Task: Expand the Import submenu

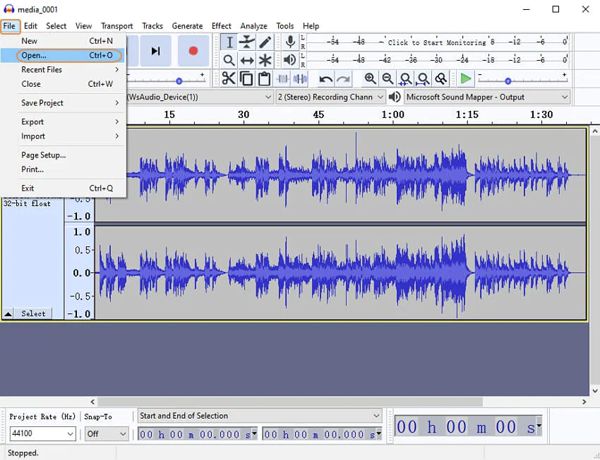Action: [63, 136]
